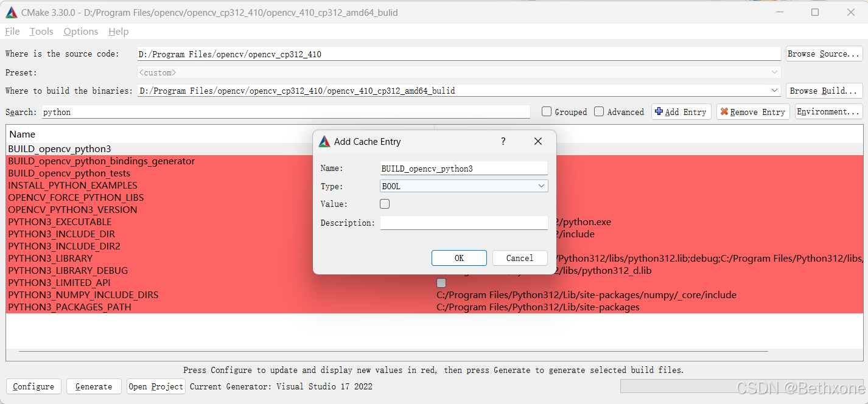Close the Add Cache Entry dialog
The height and width of the screenshot is (404, 868).
tap(537, 141)
